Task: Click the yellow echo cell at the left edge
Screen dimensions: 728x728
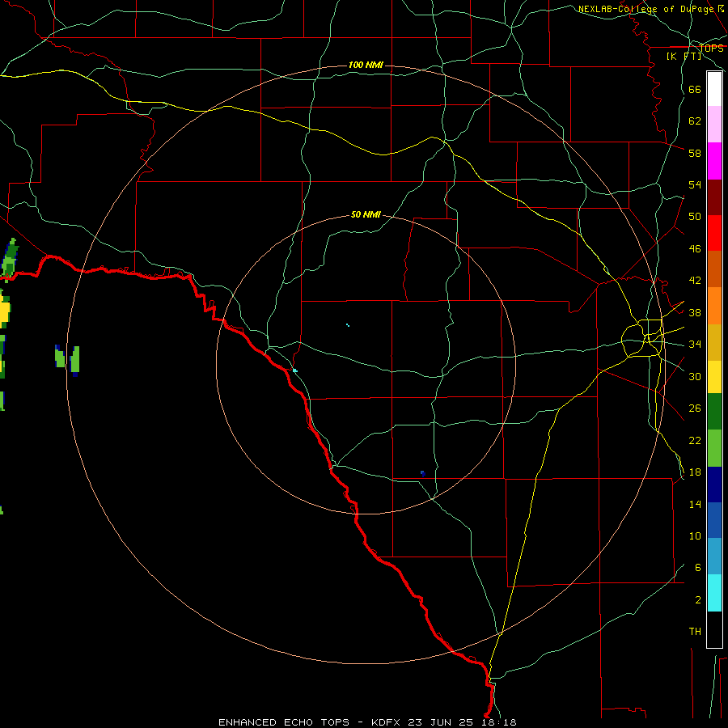Action: click(5, 310)
